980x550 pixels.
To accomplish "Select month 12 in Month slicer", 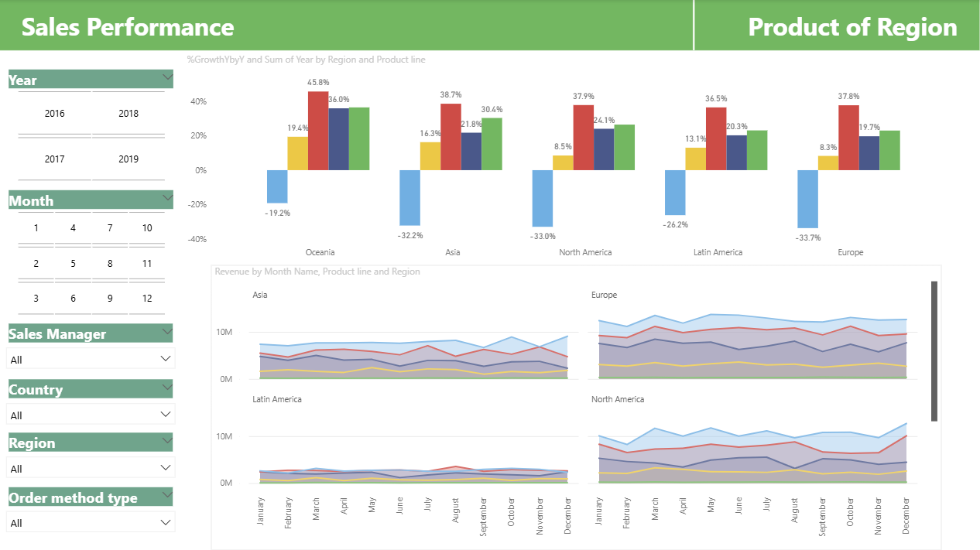I will point(147,299).
